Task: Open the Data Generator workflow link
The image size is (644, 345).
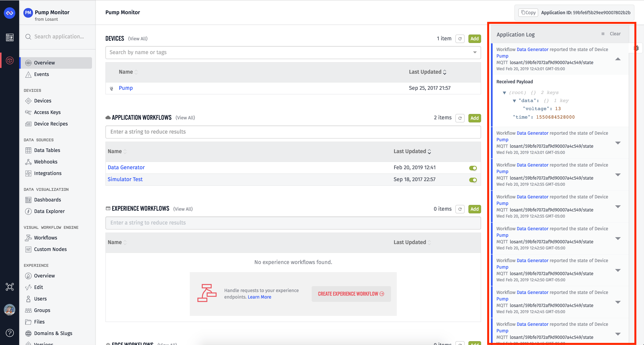Action: (x=126, y=168)
